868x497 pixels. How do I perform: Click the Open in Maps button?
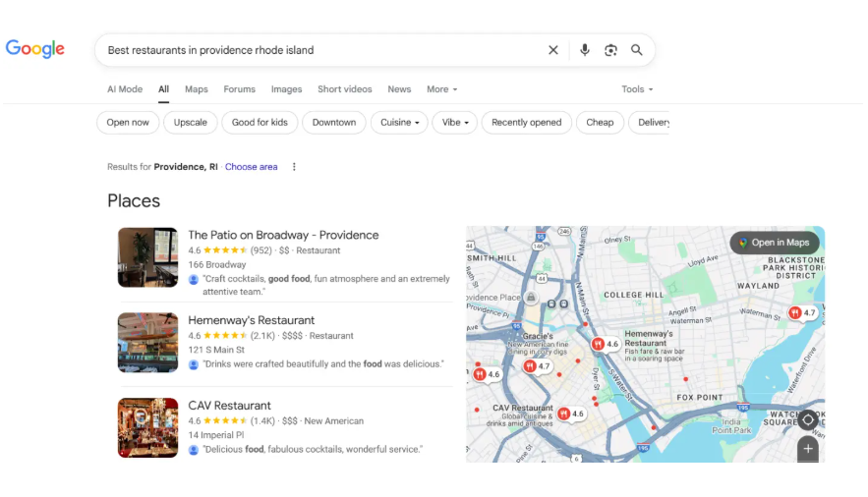775,243
